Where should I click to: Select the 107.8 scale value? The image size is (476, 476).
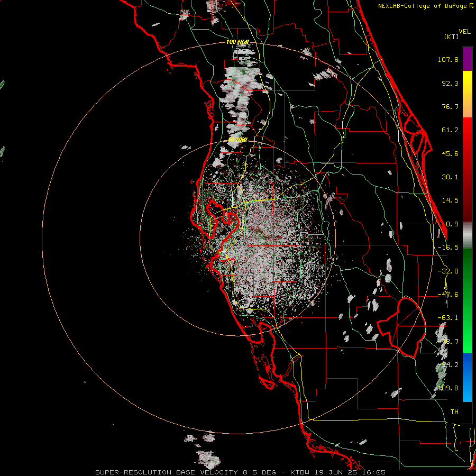[x=448, y=59]
